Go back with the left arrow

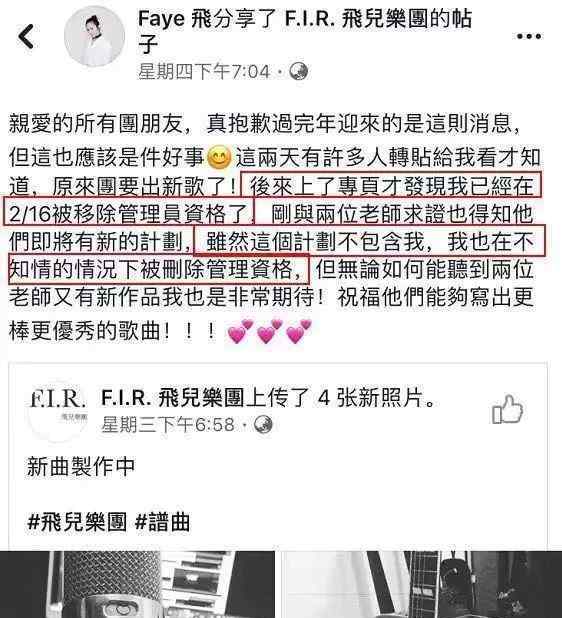pyautogui.click(x=26, y=37)
